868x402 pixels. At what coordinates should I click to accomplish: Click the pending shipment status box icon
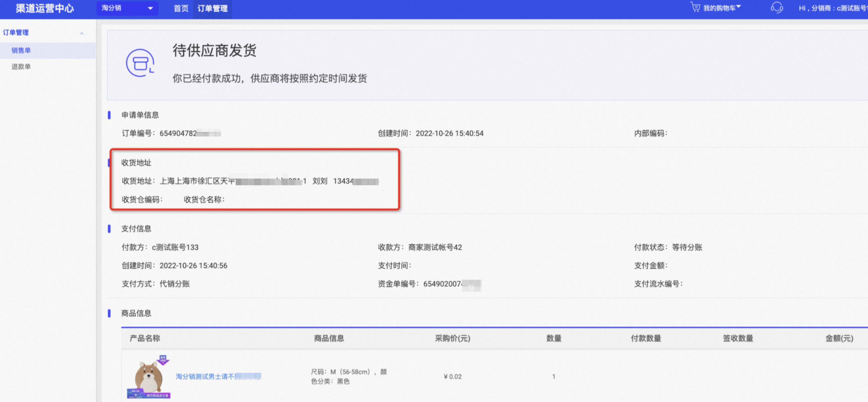click(x=140, y=63)
